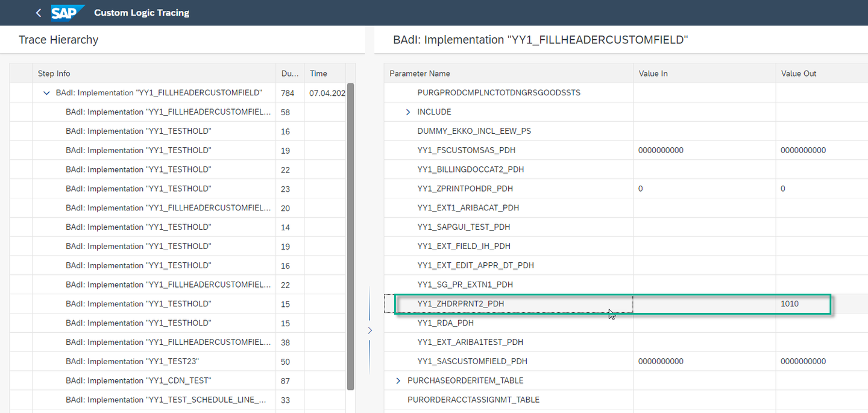This screenshot has width=868, height=413.
Task: Expand the PURCHASEORDERITEM_TABLE node
Action: coord(398,380)
